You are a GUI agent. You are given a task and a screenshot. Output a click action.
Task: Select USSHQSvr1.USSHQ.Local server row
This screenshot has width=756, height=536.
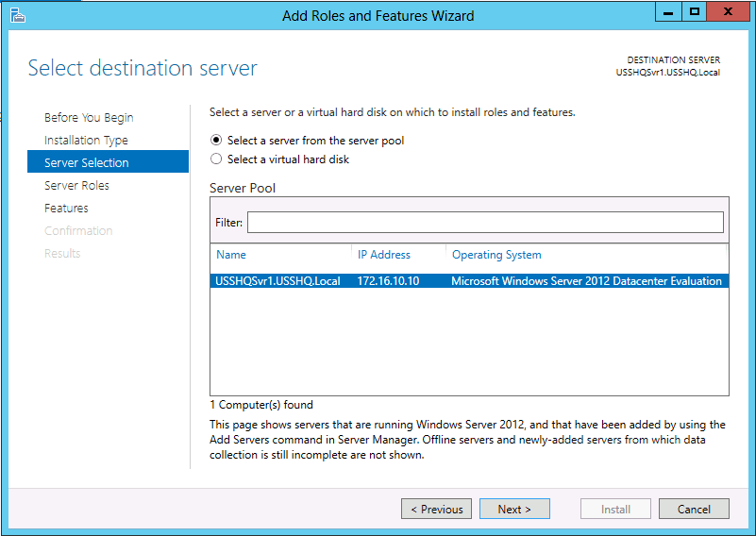point(469,281)
